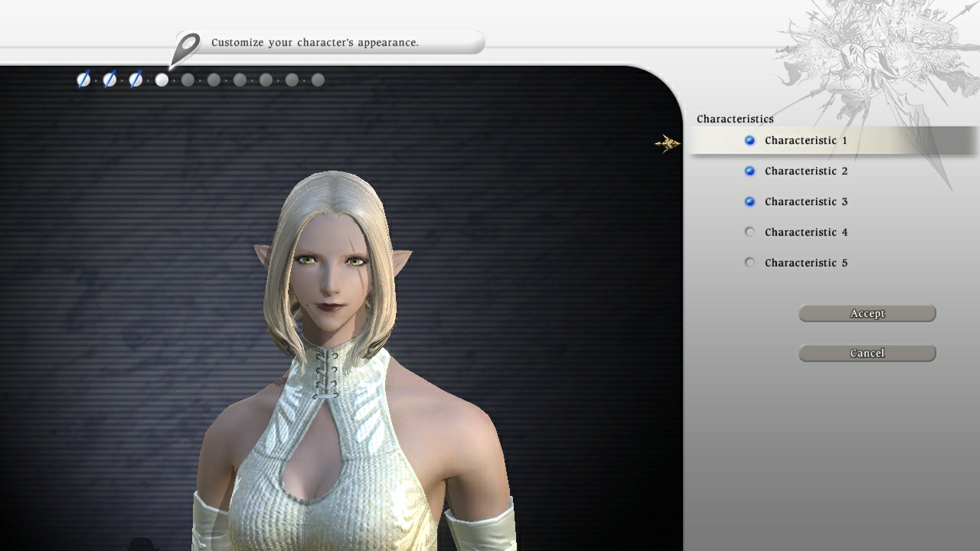
Task: Click the Characteristics panel header
Action: point(733,119)
